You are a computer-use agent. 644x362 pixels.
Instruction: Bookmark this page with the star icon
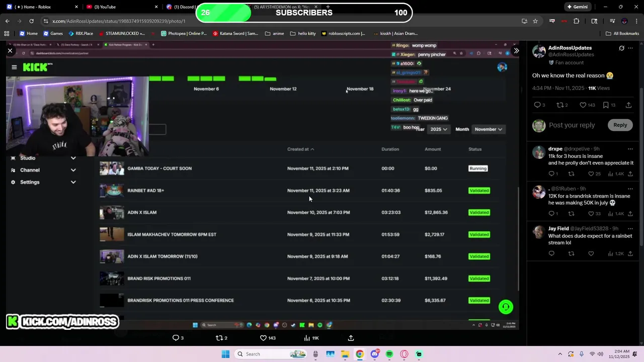[535, 21]
